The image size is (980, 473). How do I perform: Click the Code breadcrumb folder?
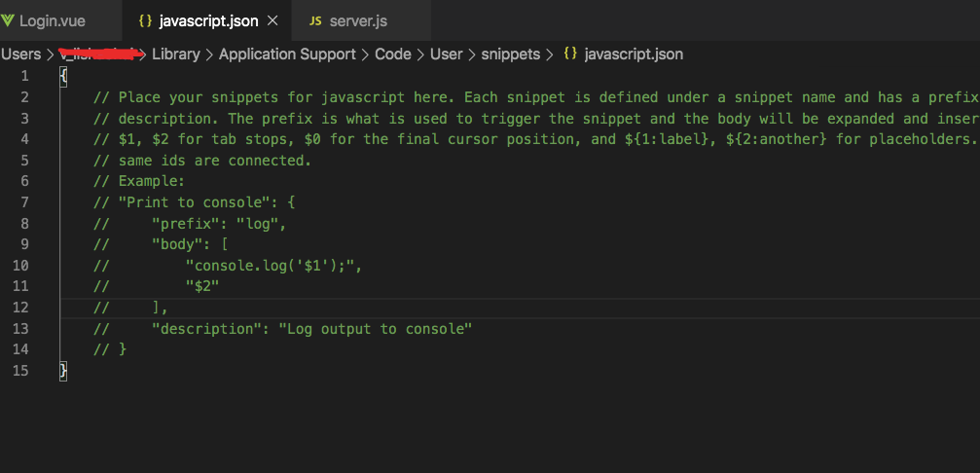pyautogui.click(x=392, y=55)
